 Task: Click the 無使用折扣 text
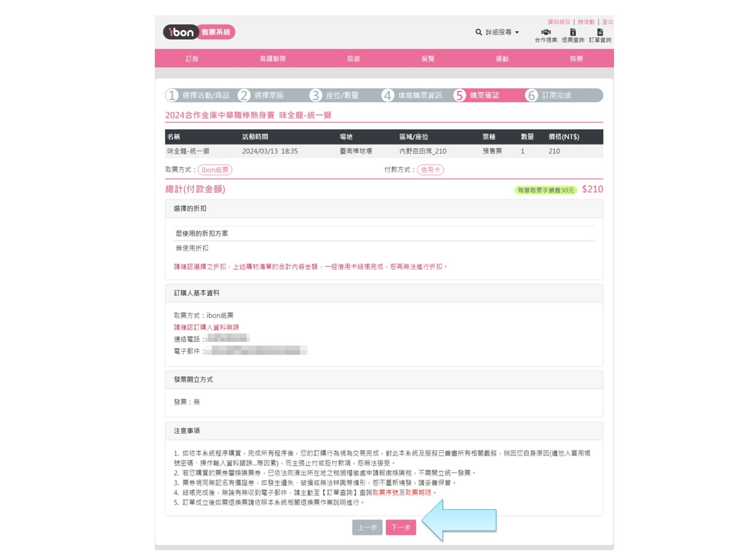click(x=192, y=248)
